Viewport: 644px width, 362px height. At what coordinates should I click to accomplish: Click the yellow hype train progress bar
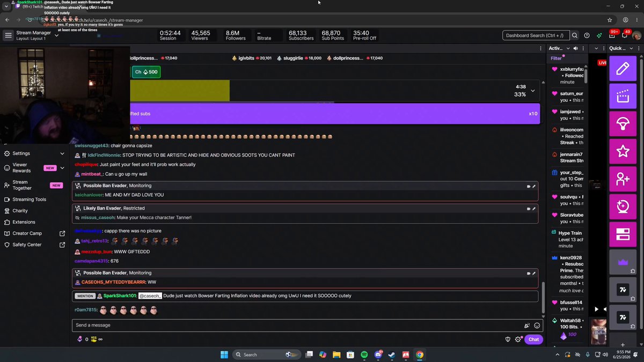tap(180, 90)
